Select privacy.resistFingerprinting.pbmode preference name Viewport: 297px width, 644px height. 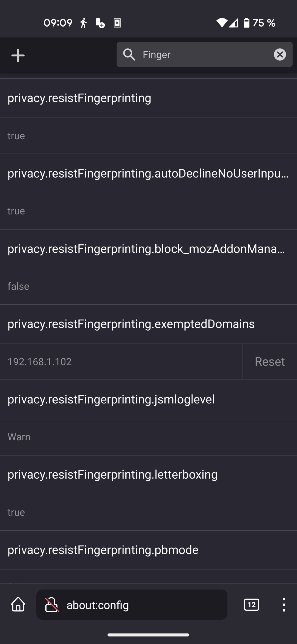103,550
